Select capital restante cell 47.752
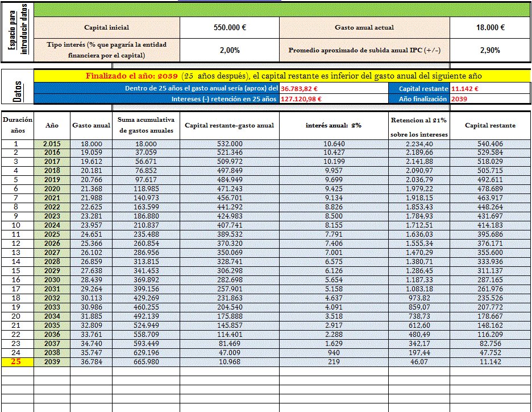The height and width of the screenshot is (412, 532). pos(490,353)
